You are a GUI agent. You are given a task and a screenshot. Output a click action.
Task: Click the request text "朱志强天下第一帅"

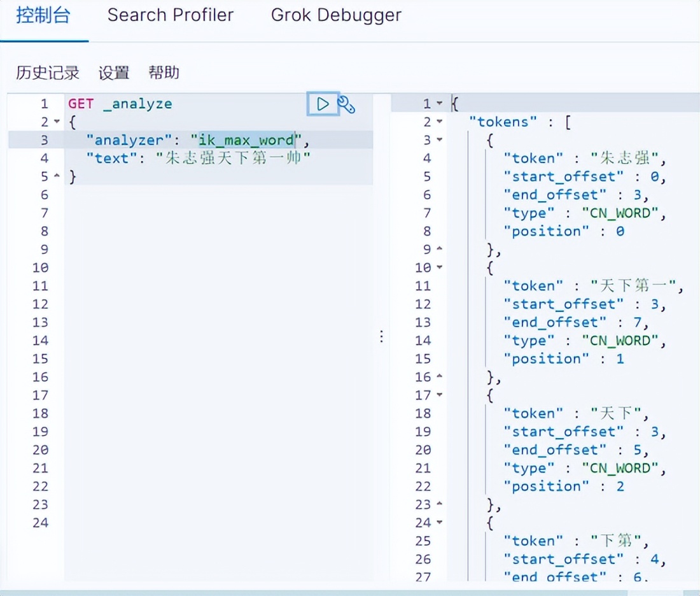pos(232,158)
